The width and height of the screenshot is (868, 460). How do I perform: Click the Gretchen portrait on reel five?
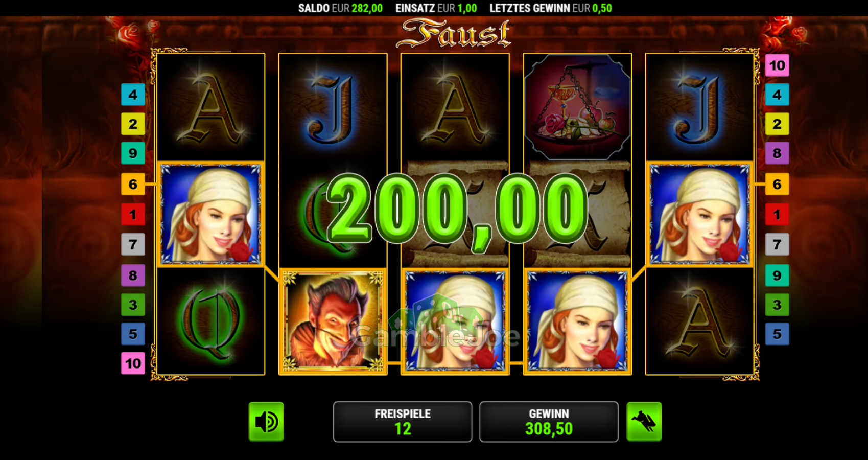pyautogui.click(x=699, y=214)
